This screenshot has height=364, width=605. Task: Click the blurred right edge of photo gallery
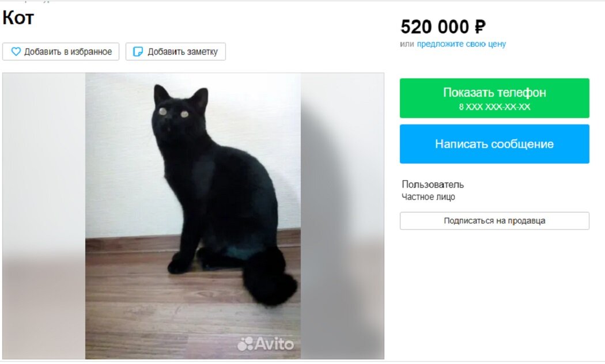[x=342, y=216]
